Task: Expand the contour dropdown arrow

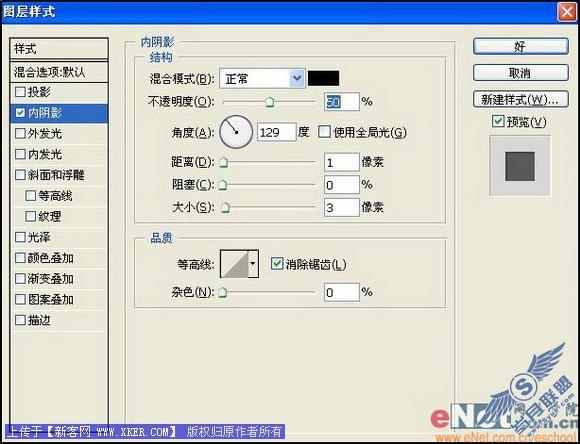Action: tap(253, 264)
